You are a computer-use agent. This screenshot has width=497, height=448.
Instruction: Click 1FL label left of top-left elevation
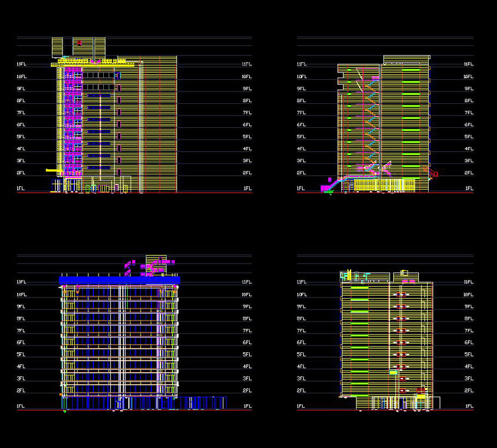[x=20, y=188]
